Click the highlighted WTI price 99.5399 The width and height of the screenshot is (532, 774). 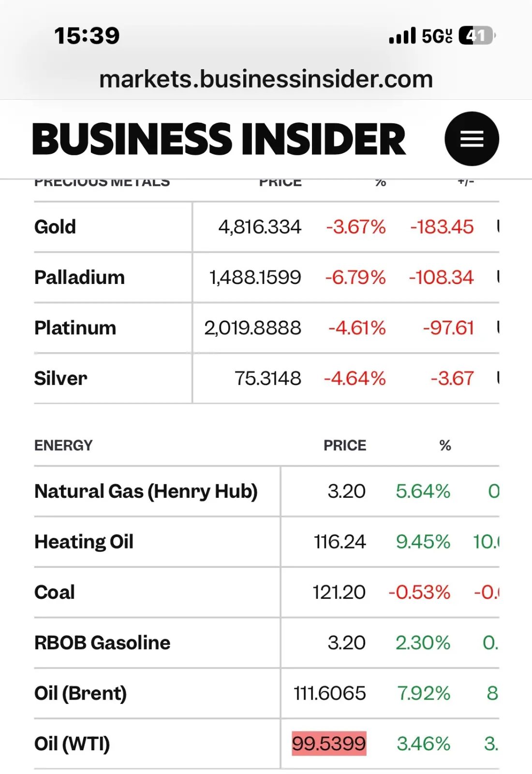tap(329, 744)
